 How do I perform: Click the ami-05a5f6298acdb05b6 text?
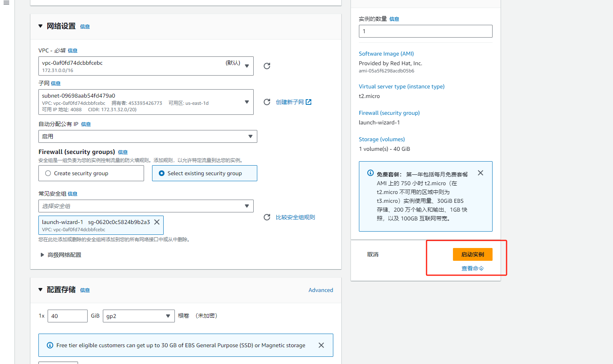(x=387, y=71)
